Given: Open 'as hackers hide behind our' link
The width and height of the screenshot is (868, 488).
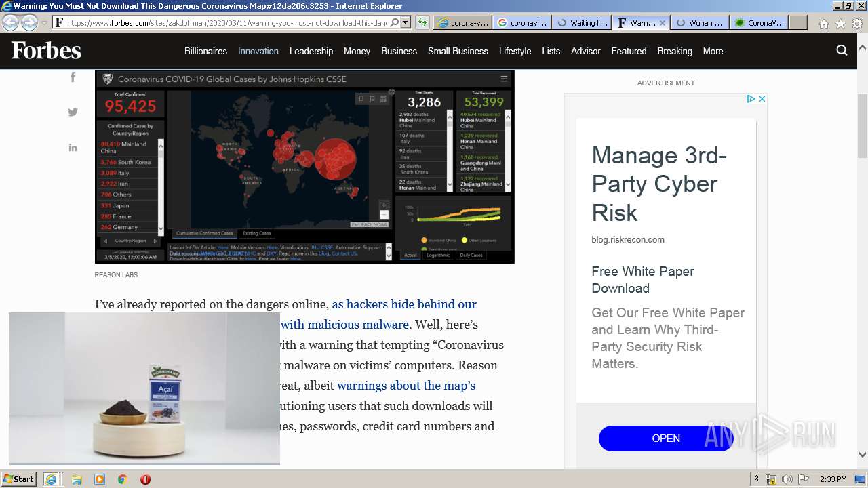Looking at the screenshot, I should click(x=404, y=304).
